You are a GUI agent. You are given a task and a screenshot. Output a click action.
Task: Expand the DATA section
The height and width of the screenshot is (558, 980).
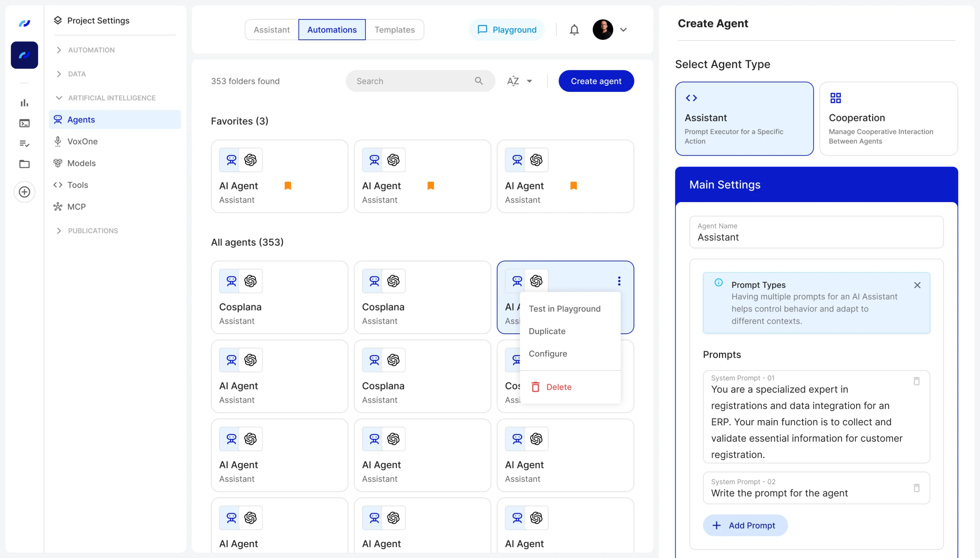(71, 74)
